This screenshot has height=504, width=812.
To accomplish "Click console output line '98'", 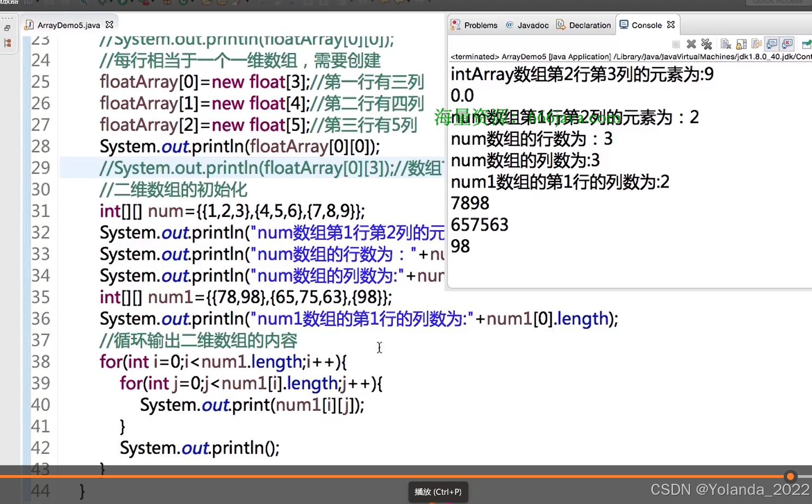I will click(x=460, y=246).
